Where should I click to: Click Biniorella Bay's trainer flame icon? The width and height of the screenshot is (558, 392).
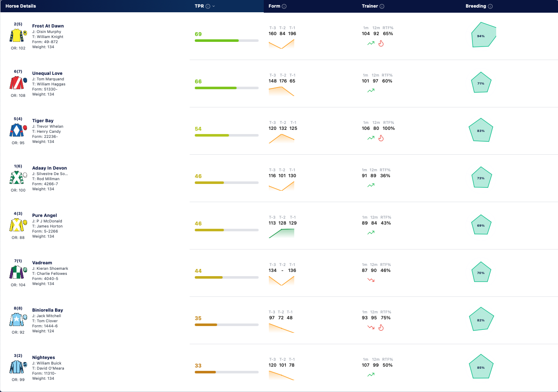(x=381, y=327)
